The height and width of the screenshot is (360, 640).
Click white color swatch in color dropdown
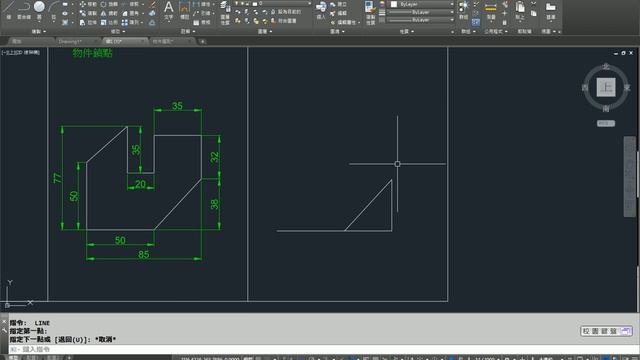[x=394, y=4]
